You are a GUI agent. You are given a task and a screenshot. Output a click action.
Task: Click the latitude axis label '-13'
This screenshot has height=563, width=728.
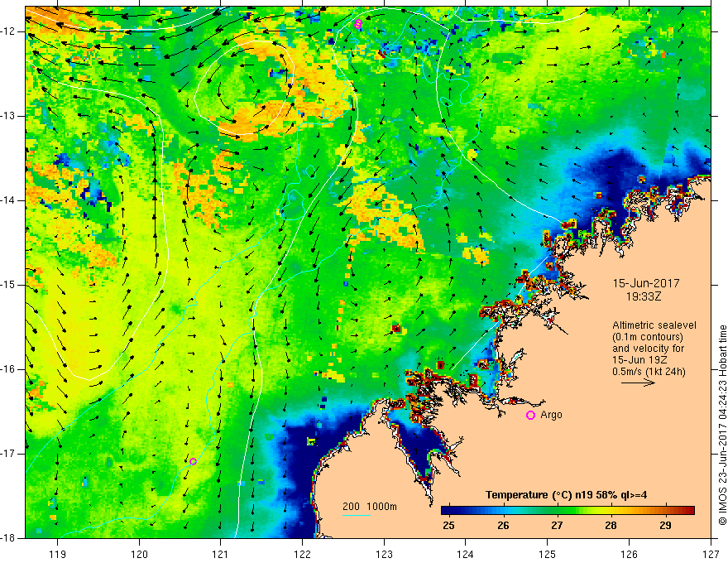[9, 116]
